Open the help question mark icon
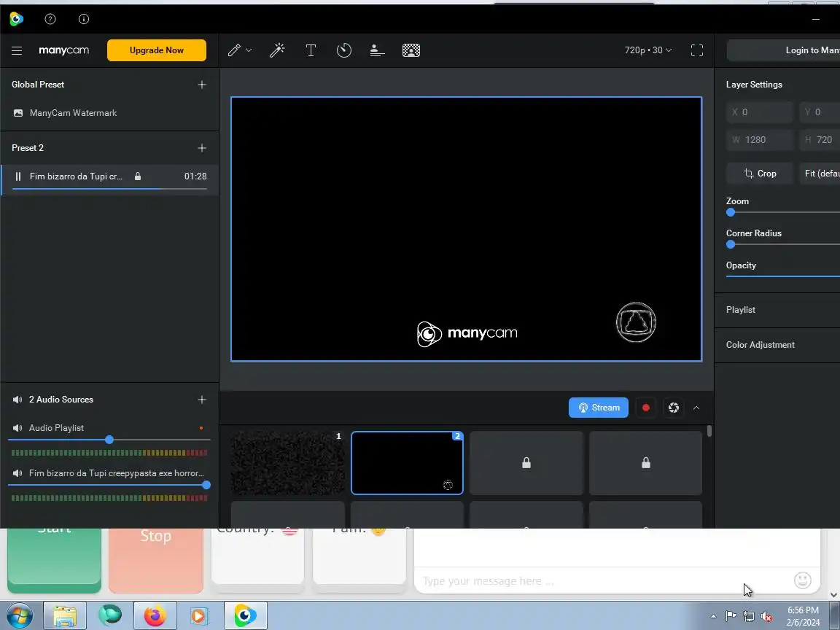This screenshot has width=840, height=630. tap(50, 19)
